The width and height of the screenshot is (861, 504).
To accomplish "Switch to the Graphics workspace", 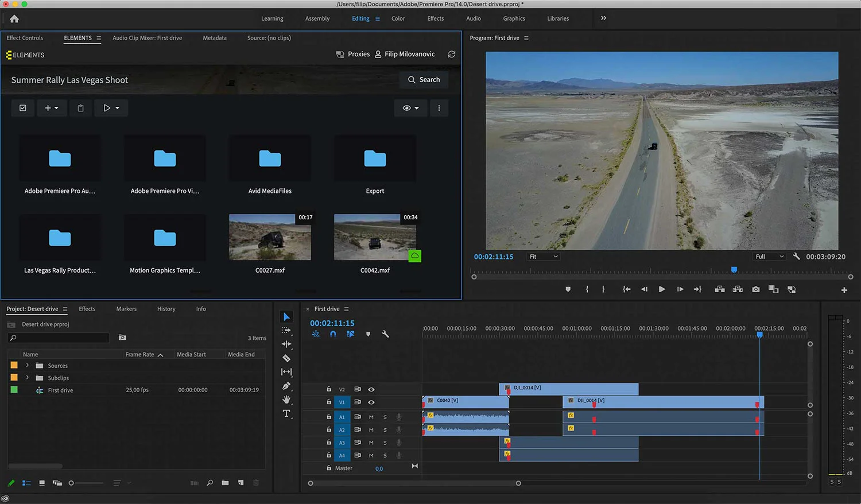I will click(x=514, y=18).
